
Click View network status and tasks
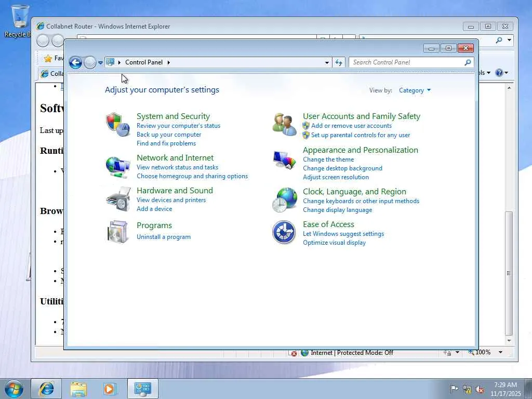point(178,167)
